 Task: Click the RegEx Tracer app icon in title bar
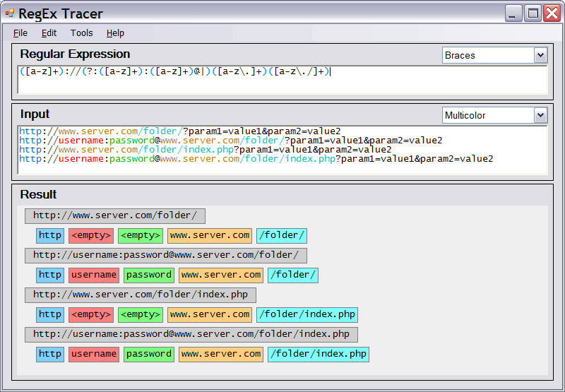point(10,13)
